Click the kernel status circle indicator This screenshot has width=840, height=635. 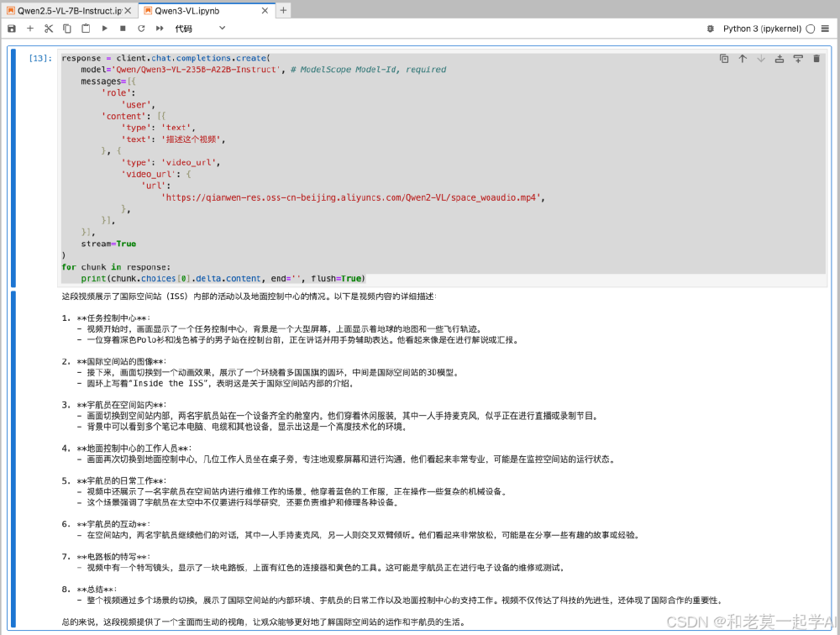point(809,28)
